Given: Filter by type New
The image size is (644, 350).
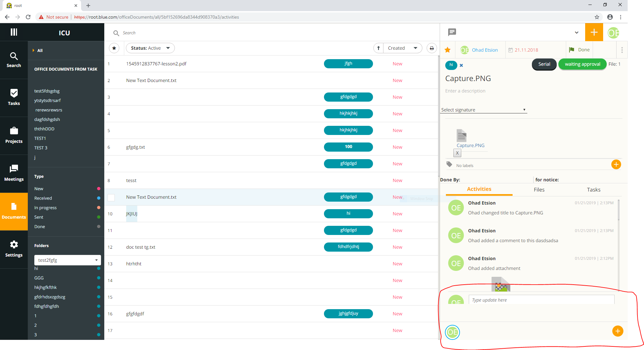Looking at the screenshot, I should coord(39,189).
